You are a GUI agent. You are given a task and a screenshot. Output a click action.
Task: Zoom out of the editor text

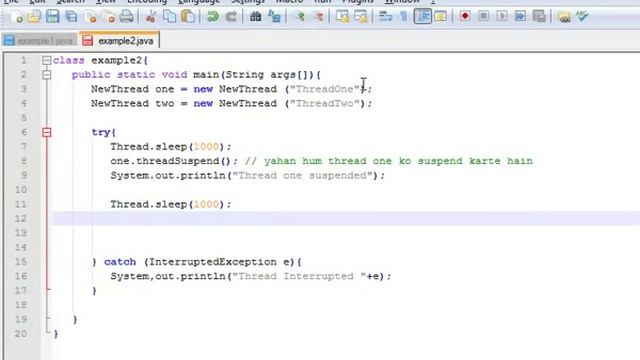318,17
